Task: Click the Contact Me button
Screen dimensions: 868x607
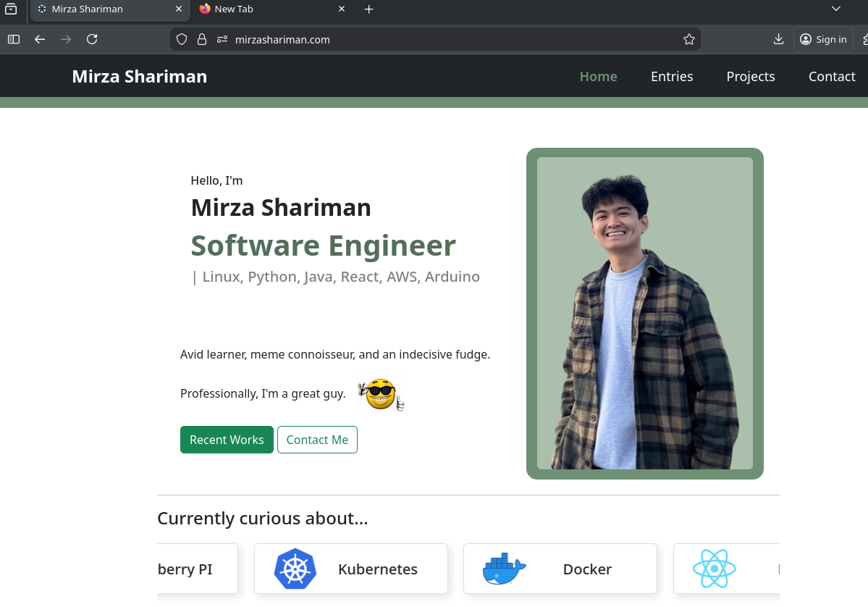Action: [317, 440]
